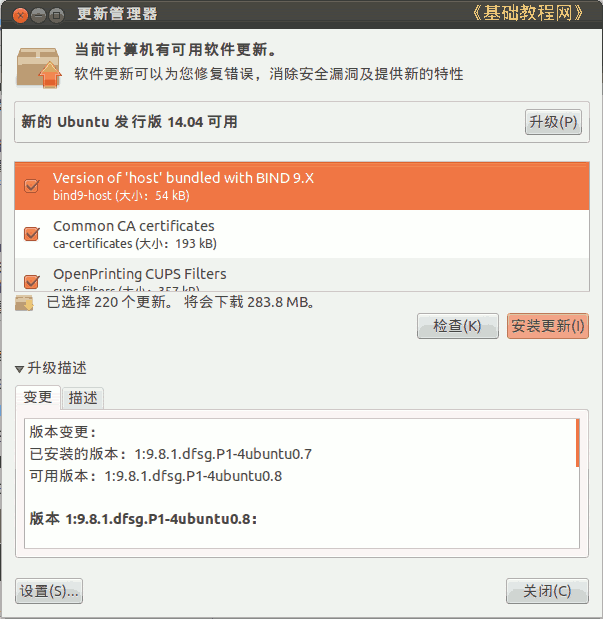The image size is (603, 619).
Task: Click the 升级(P) button for Ubuntu 14.04
Action: 553,122
